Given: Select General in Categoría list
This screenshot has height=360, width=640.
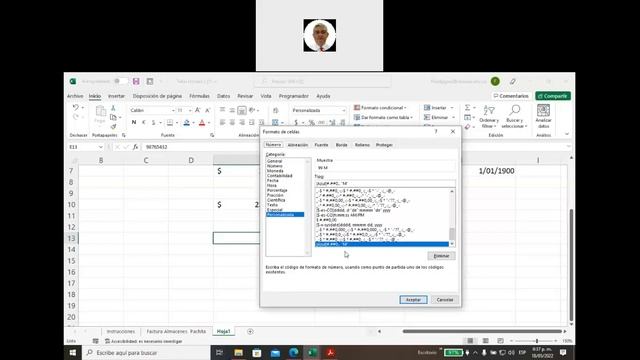Looking at the screenshot, I should point(274,161).
